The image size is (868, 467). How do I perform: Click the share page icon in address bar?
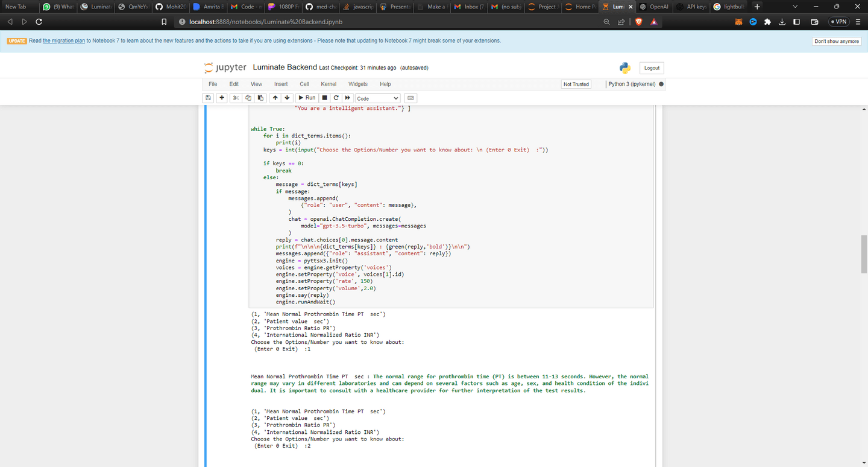[x=621, y=22]
